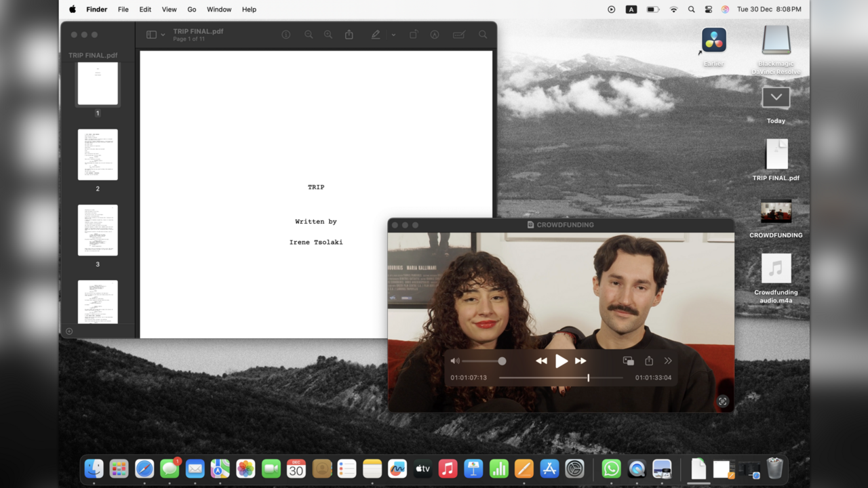The image size is (868, 488).
Task: Open the View menu in the menu bar
Action: click(169, 9)
